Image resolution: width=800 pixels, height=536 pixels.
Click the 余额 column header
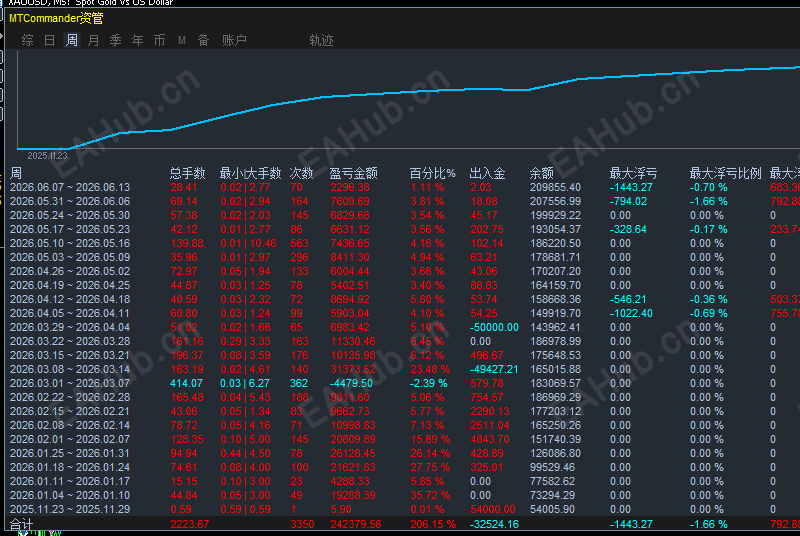[x=541, y=173]
